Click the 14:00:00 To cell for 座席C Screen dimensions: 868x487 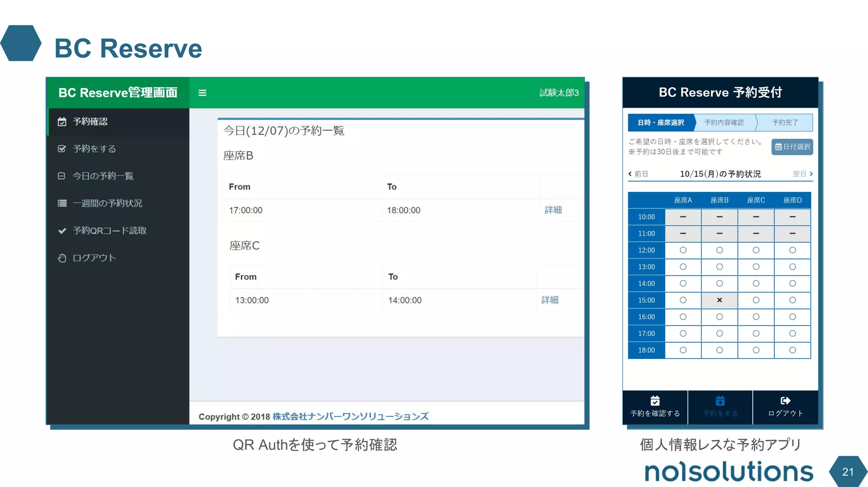[460, 300]
